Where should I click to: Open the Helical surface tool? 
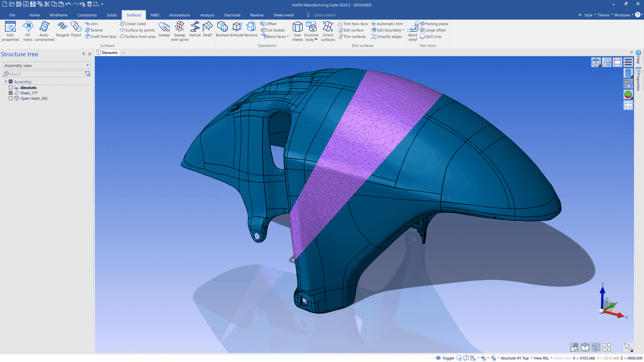tap(195, 30)
